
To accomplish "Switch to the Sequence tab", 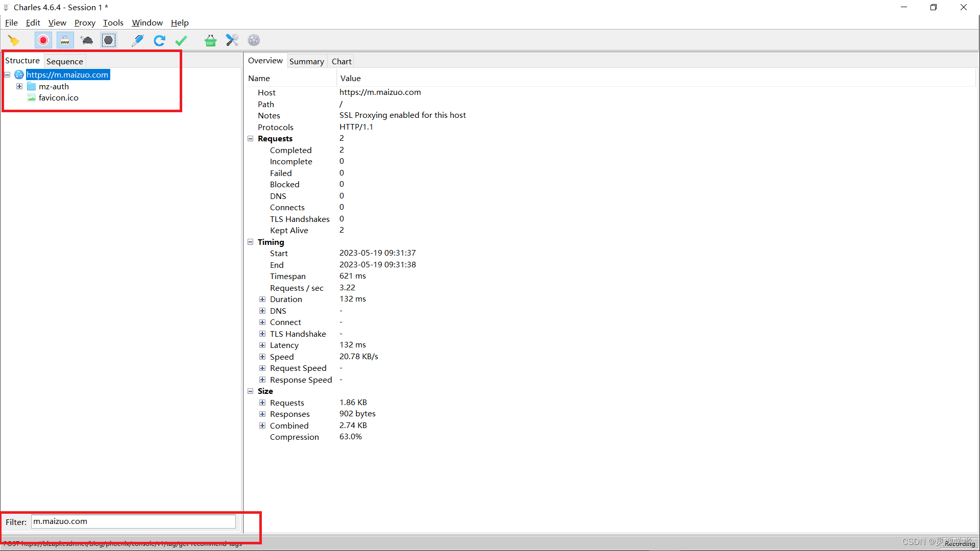I will [65, 61].
